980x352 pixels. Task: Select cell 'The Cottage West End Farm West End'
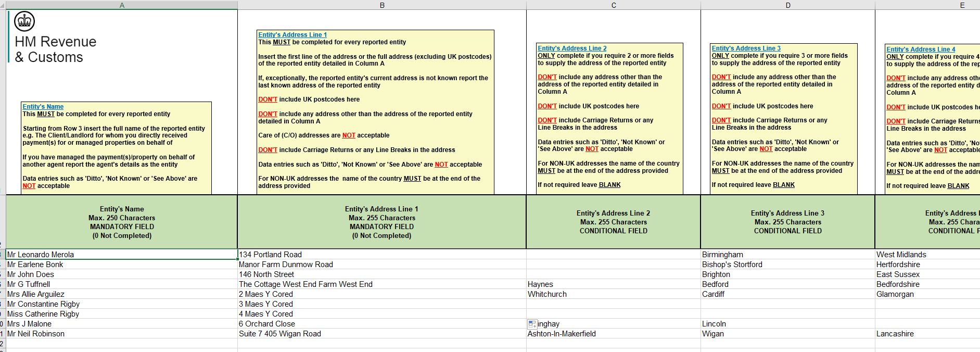[x=382, y=284]
